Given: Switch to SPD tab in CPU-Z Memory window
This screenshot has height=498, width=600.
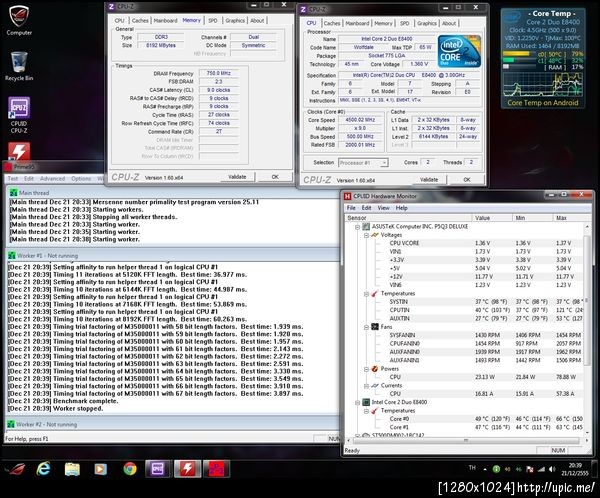Looking at the screenshot, I should coord(213,21).
